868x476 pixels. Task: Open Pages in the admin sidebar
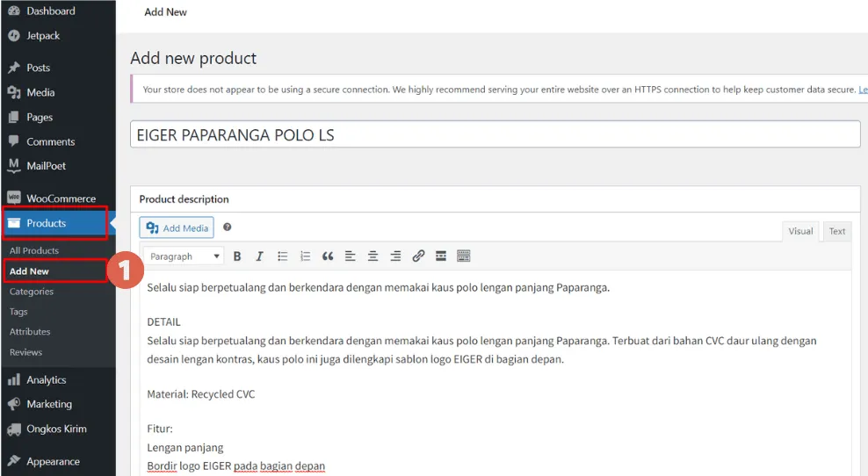pyautogui.click(x=40, y=118)
